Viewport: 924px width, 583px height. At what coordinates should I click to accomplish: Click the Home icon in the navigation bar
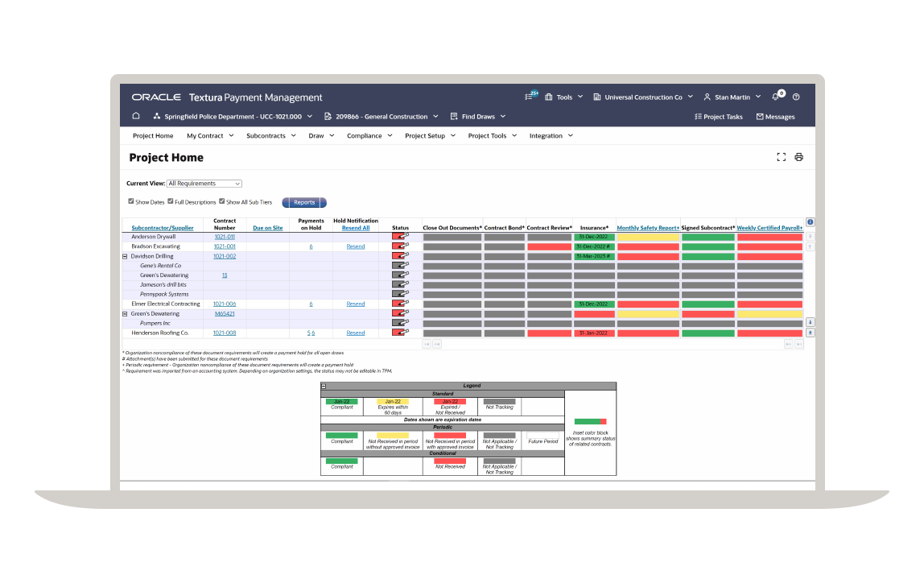(x=135, y=116)
